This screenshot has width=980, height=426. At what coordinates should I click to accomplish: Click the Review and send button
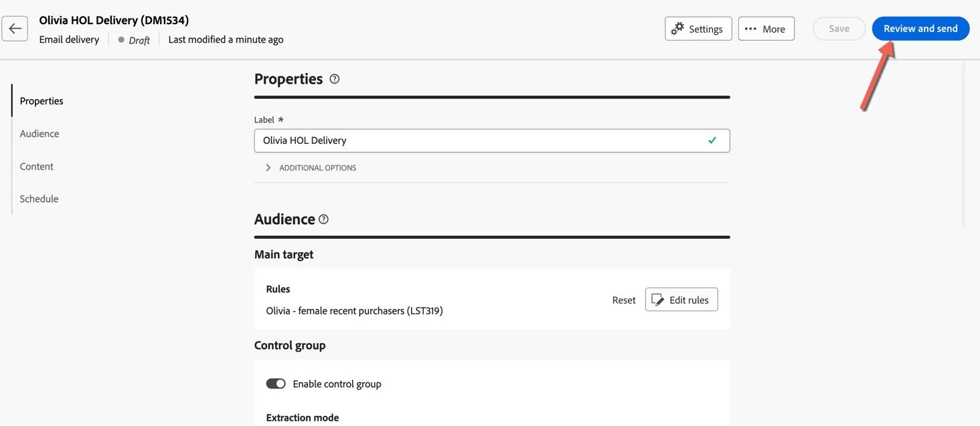tap(920, 29)
